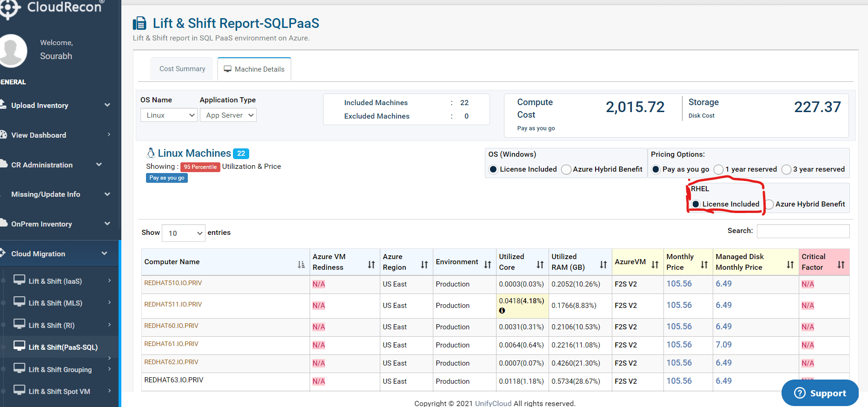Open the OS Name dropdown
This screenshot has width=868, height=407.
(x=169, y=115)
